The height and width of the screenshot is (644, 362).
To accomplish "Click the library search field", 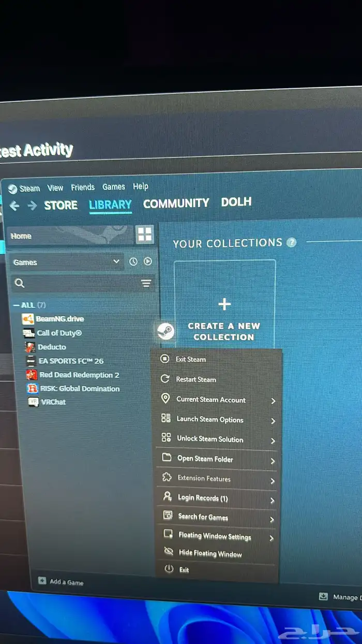I will 78,283.
